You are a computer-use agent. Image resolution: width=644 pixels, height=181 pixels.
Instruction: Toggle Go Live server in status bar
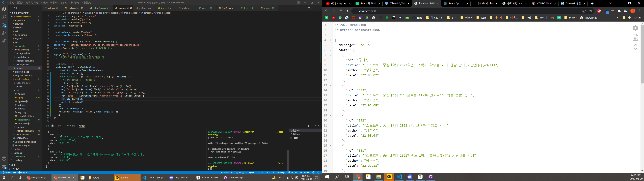point(293,172)
